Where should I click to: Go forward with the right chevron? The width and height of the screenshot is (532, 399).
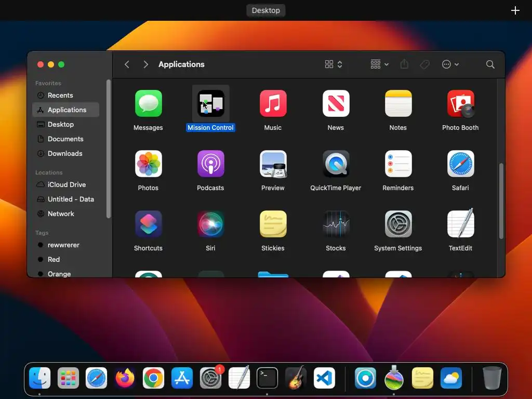[146, 64]
